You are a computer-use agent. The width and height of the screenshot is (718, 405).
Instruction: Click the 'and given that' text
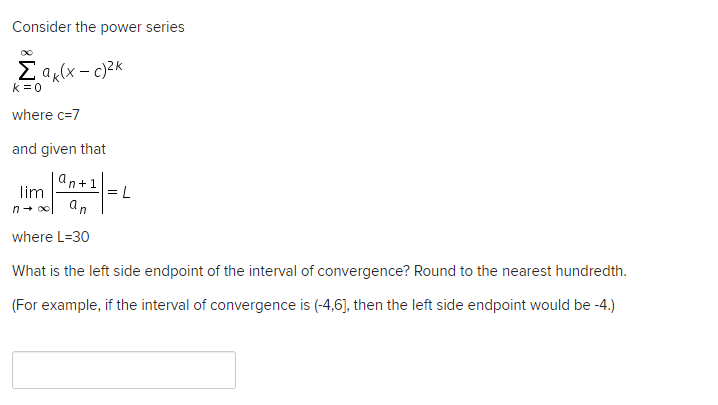(59, 149)
